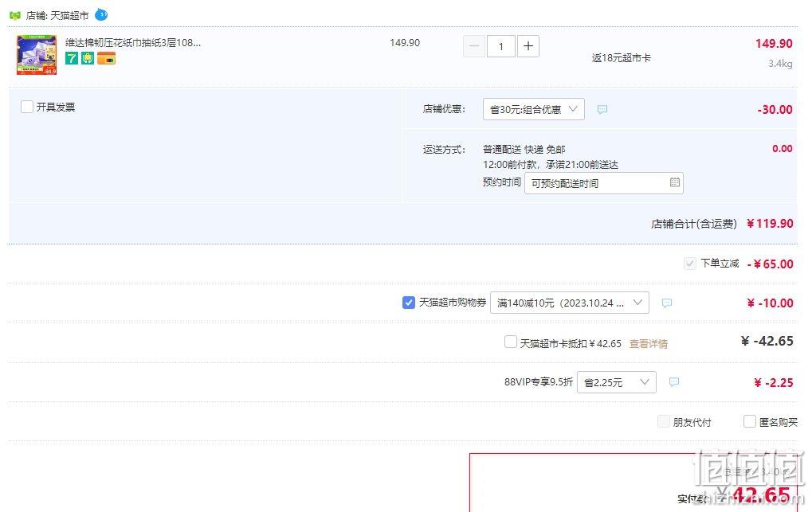The image size is (812, 512).
Task: Click the unit price 149.90 in the middle column
Action: (405, 43)
